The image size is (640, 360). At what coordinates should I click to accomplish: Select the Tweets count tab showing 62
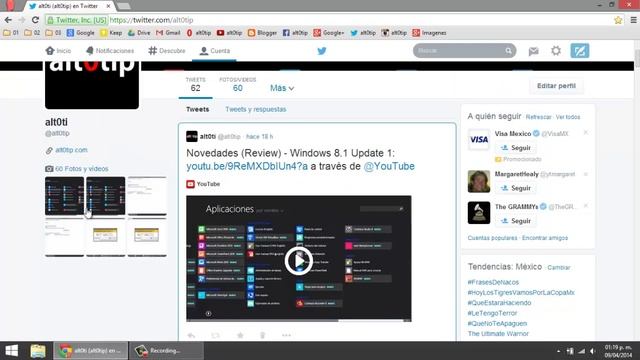[196, 84]
